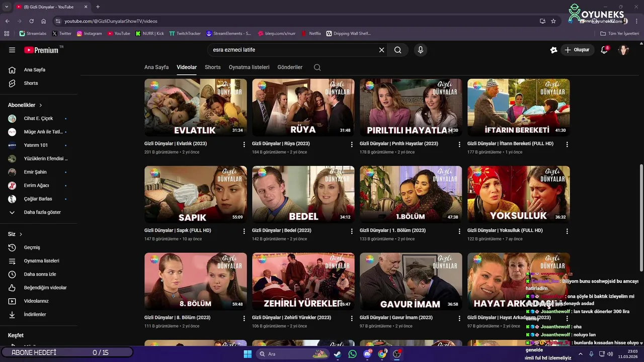Click the Oluştur create button
Screen dimensions: 644x362
click(577, 50)
